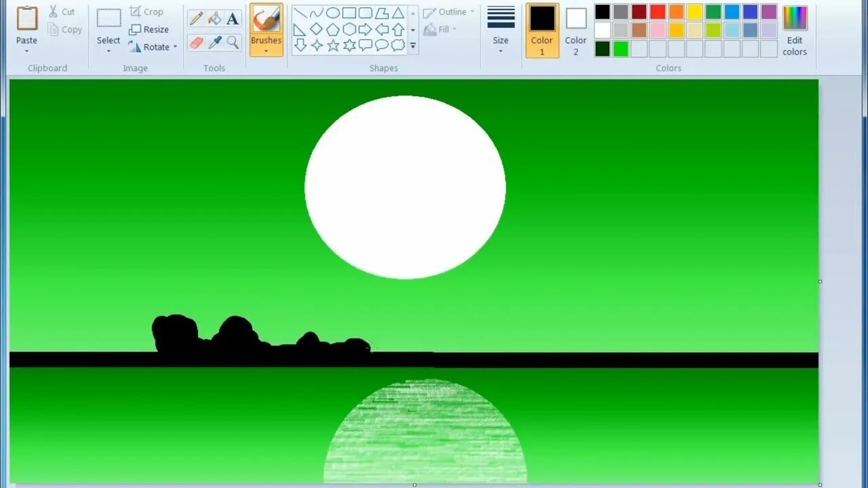Pick the yellow swatch in the palette
This screenshot has height=488, width=868.
click(695, 12)
